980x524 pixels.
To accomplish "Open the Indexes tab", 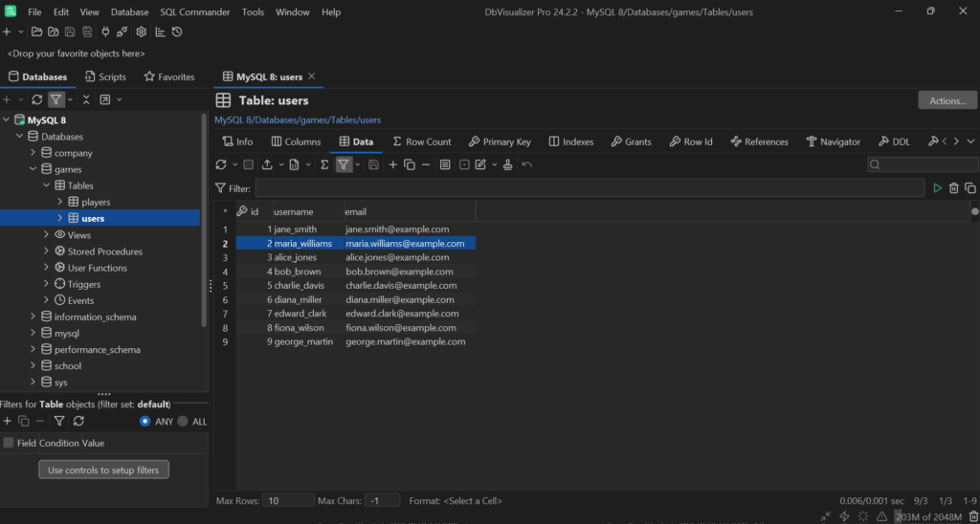I will coord(571,142).
